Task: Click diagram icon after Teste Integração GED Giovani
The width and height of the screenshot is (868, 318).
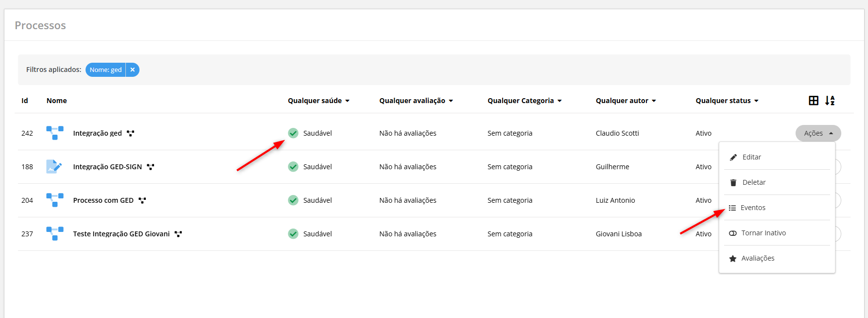Action: [178, 234]
